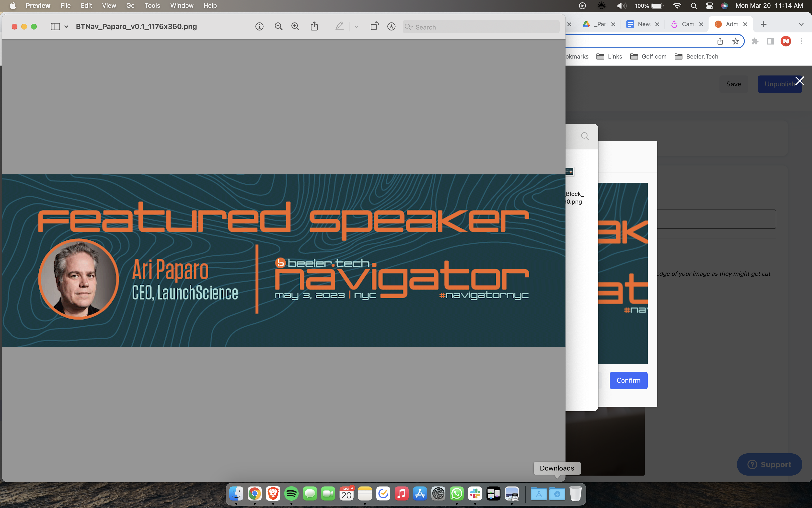Open Brave browser from the Dock
The image size is (812, 508).
point(273,493)
